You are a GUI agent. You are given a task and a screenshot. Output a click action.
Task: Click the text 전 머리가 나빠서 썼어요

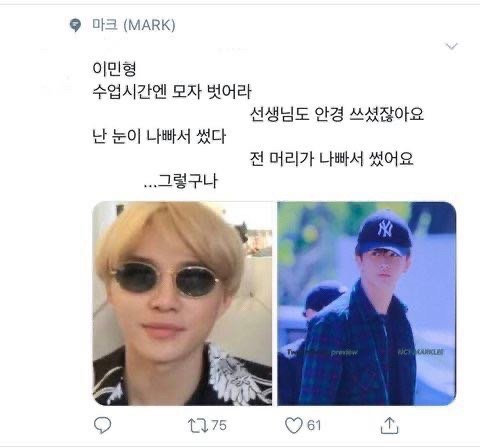click(x=332, y=159)
